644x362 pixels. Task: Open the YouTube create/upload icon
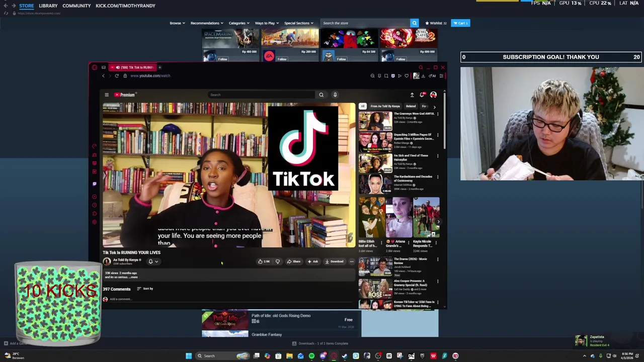click(412, 95)
